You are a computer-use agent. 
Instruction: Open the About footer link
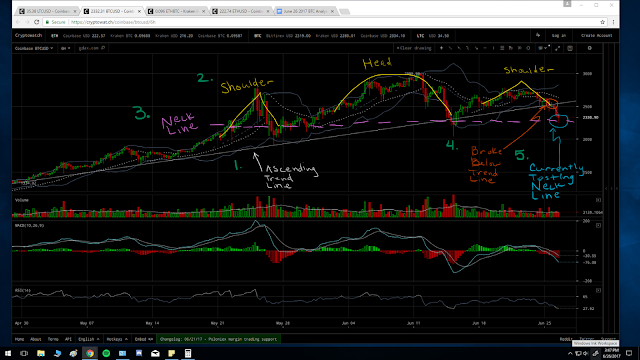(36, 339)
